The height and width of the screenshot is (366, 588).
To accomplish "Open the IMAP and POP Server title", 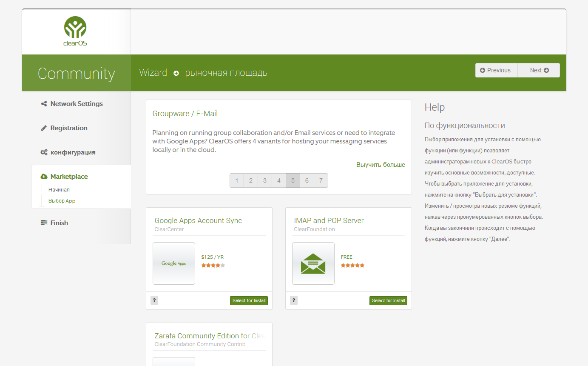I will (x=329, y=220).
